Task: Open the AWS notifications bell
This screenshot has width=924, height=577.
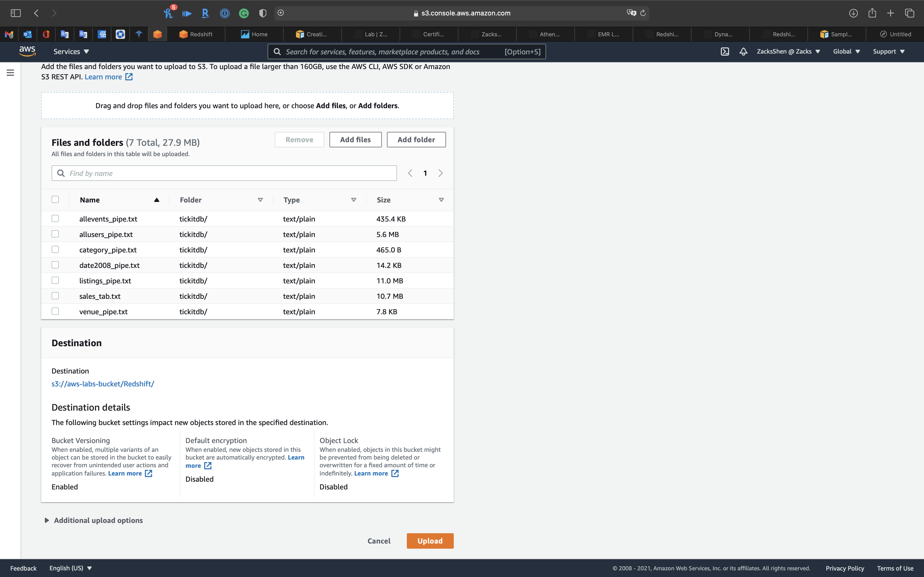Action: click(x=743, y=52)
